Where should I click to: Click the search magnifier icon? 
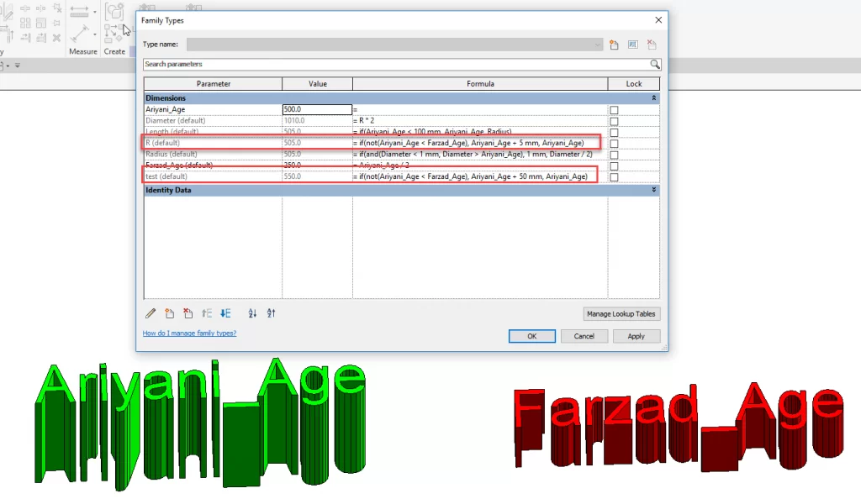pyautogui.click(x=654, y=65)
